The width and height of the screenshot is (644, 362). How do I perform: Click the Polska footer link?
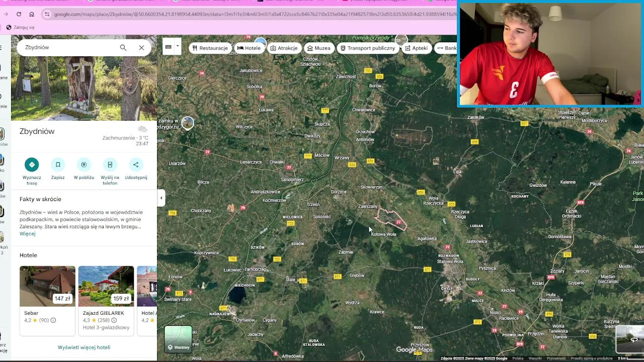(x=518, y=358)
